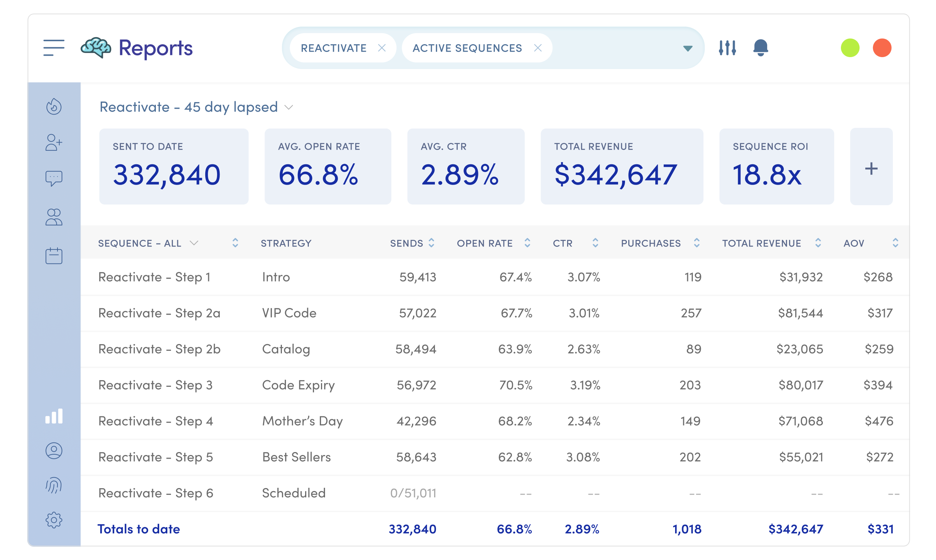
Task: Remove the REACTIVATE filter tag
Action: (381, 48)
